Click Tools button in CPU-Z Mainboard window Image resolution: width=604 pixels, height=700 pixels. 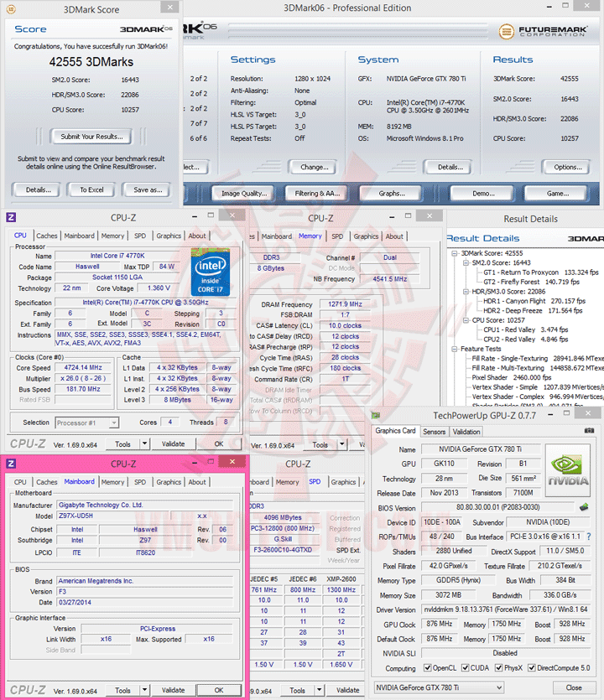coord(122,690)
